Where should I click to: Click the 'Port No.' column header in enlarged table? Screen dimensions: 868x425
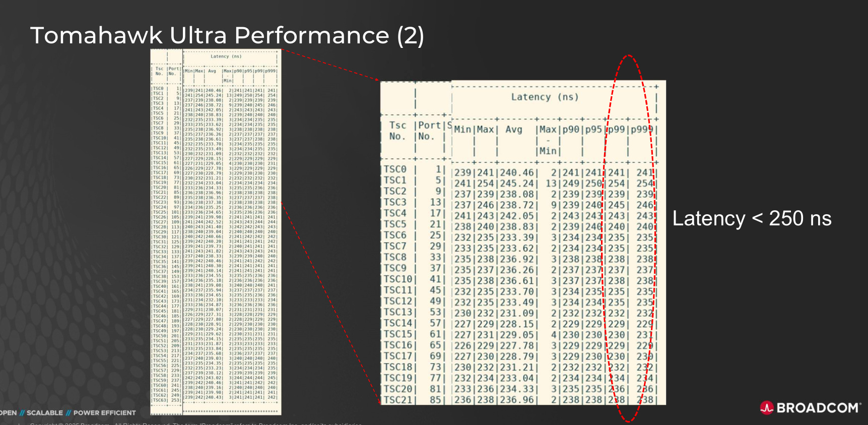tap(429, 131)
